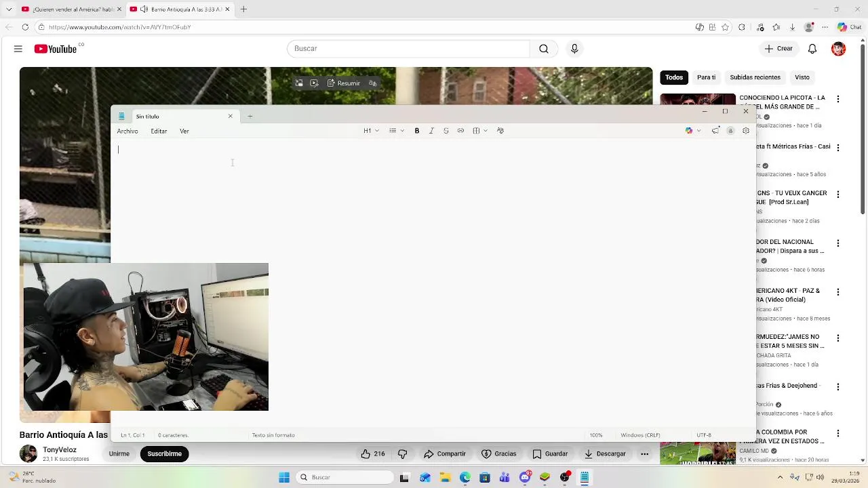Open Windows Start menu

click(x=284, y=478)
